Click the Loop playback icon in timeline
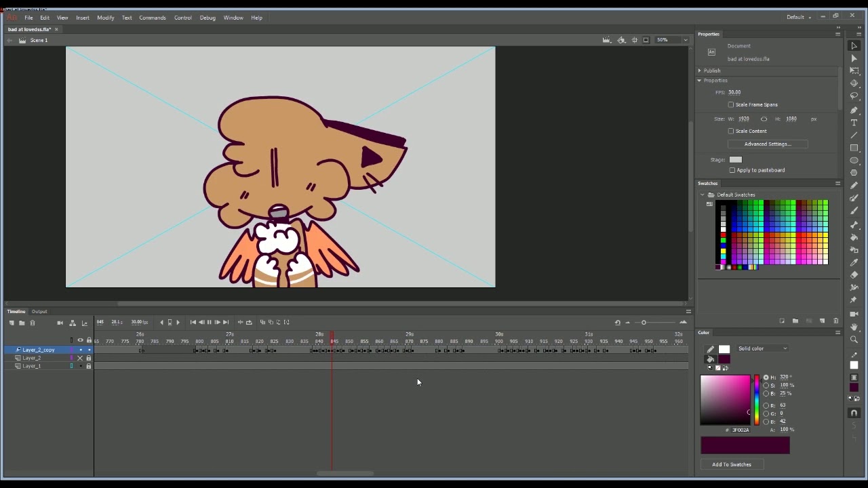The width and height of the screenshot is (868, 488). click(x=249, y=323)
